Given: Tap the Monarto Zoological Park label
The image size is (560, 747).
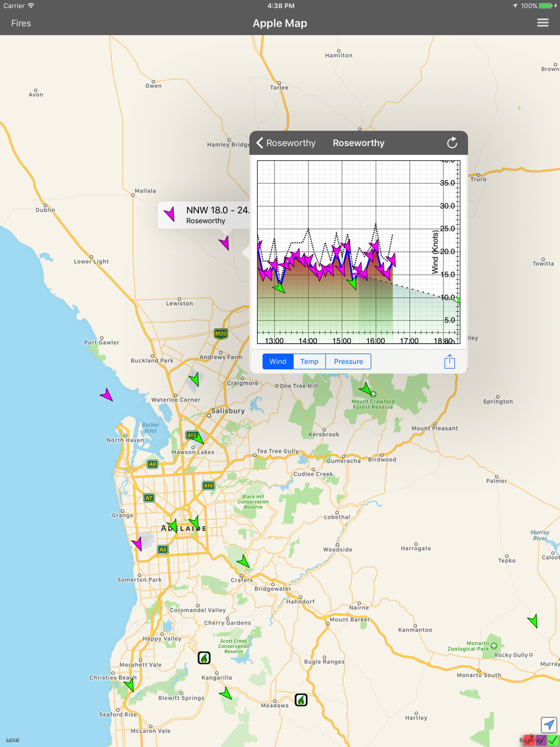Looking at the screenshot, I should point(469,646).
